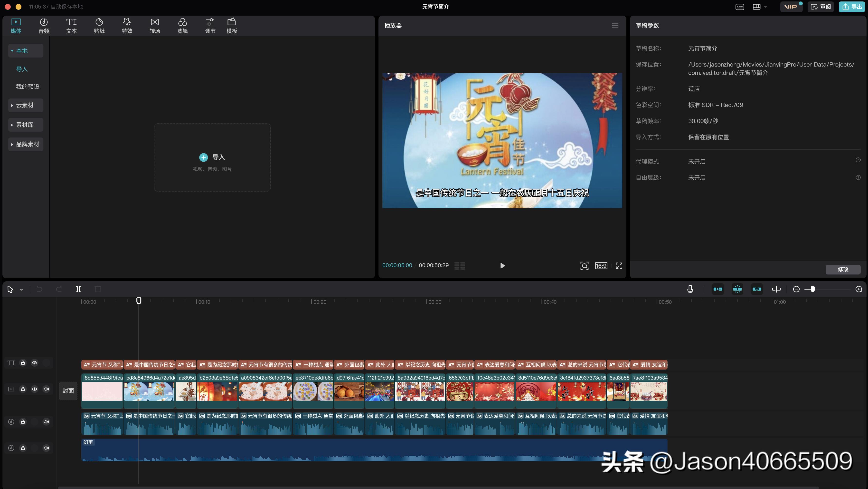Lock the text track with the padlock toggle

click(23, 362)
